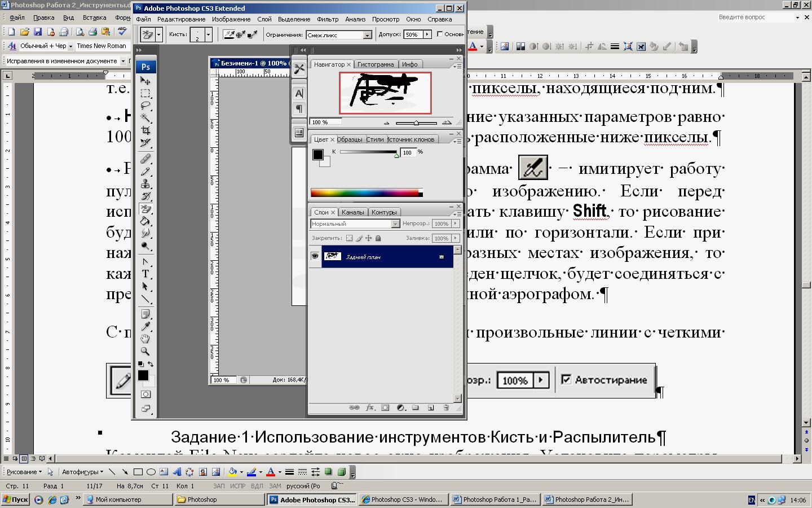This screenshot has width=812, height=508.
Task: Open the Кисть brush preset picker arrow
Action: [x=208, y=35]
